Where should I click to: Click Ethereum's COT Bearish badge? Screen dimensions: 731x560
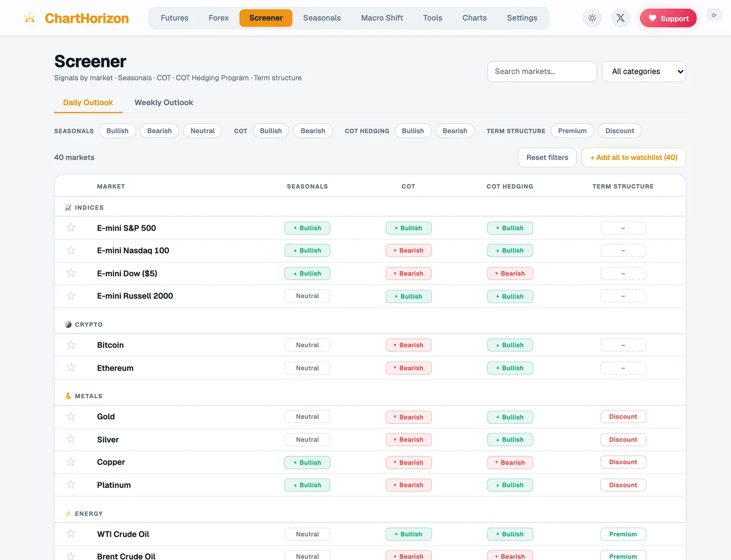(x=409, y=368)
